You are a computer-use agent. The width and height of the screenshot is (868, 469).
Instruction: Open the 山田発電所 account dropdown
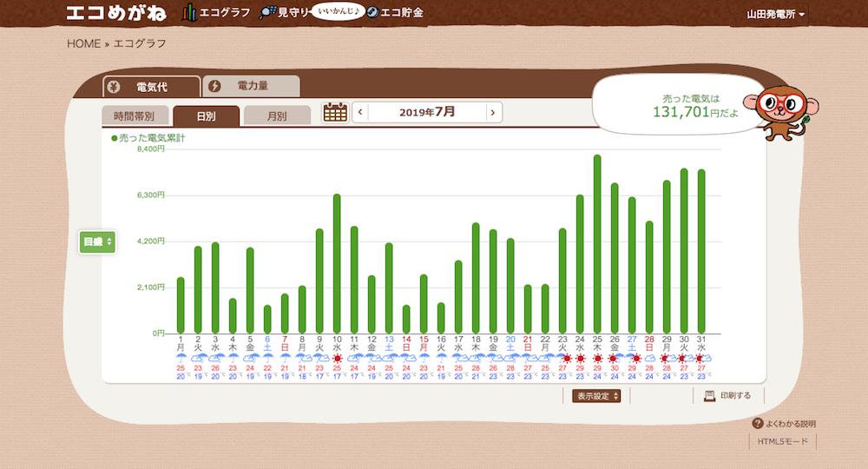pyautogui.click(x=775, y=15)
